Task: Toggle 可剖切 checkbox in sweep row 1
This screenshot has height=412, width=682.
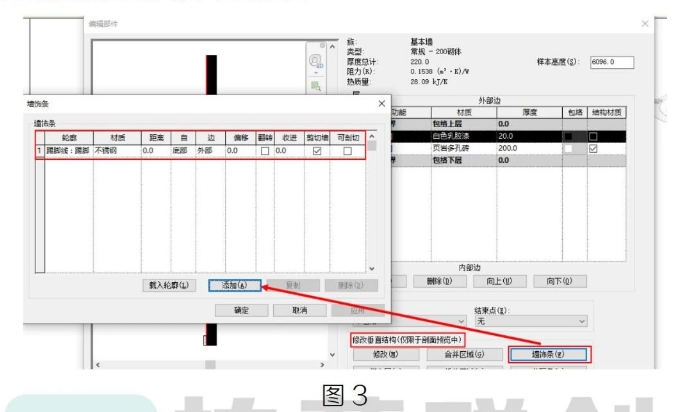Action: tap(347, 151)
